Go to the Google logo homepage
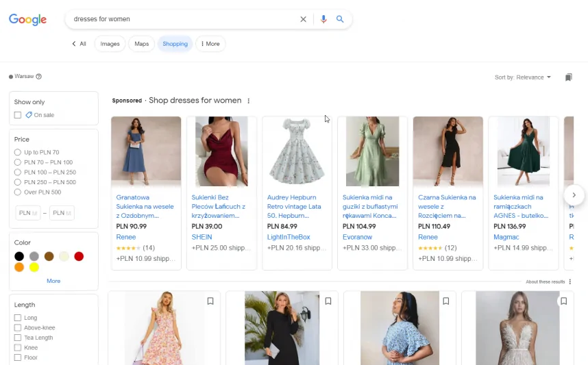This screenshot has height=365, width=588. pos(27,19)
